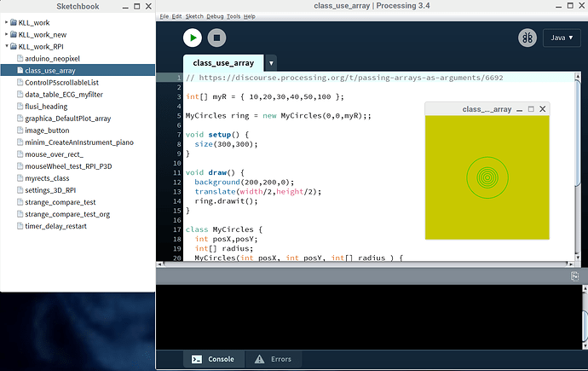This screenshot has height=371, width=588.
Task: Open the strange_compare_test sketch
Action: pyautogui.click(x=60, y=202)
